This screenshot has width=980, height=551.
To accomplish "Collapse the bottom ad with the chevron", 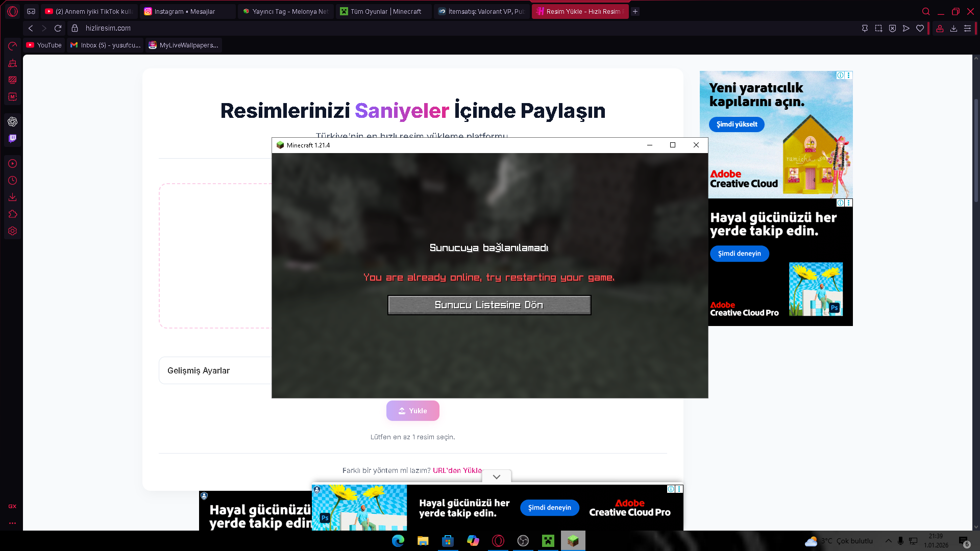I will [x=497, y=477].
